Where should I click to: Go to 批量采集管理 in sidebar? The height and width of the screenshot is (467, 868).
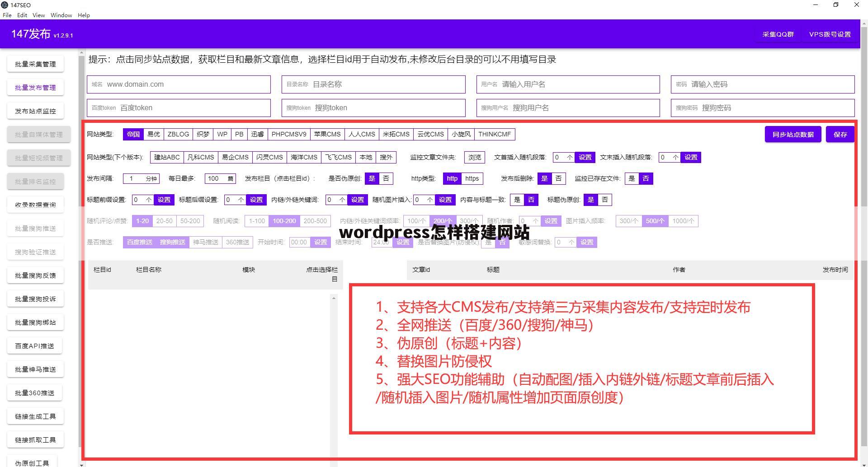click(x=35, y=64)
